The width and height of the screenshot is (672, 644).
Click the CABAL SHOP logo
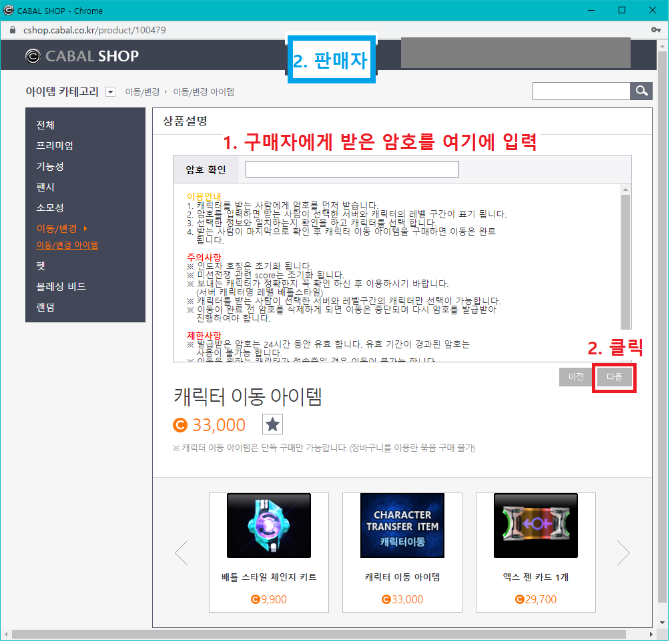click(x=82, y=56)
